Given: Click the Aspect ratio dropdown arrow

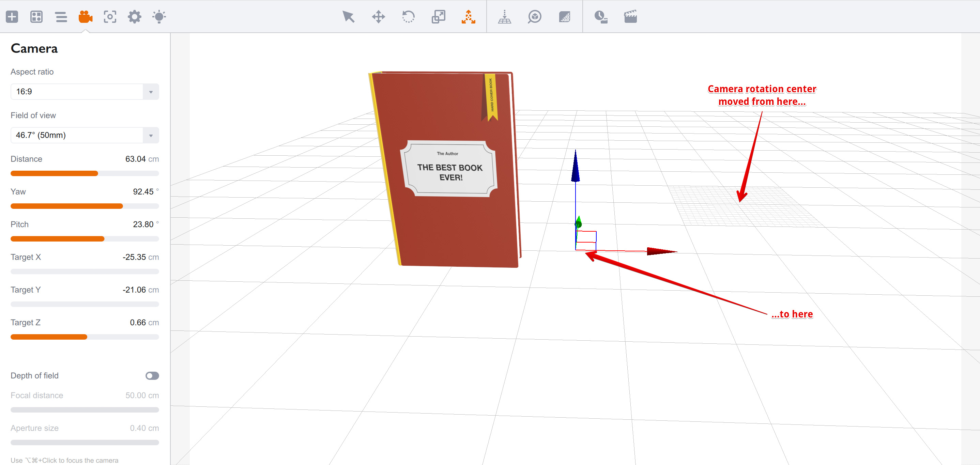Looking at the screenshot, I should (151, 92).
